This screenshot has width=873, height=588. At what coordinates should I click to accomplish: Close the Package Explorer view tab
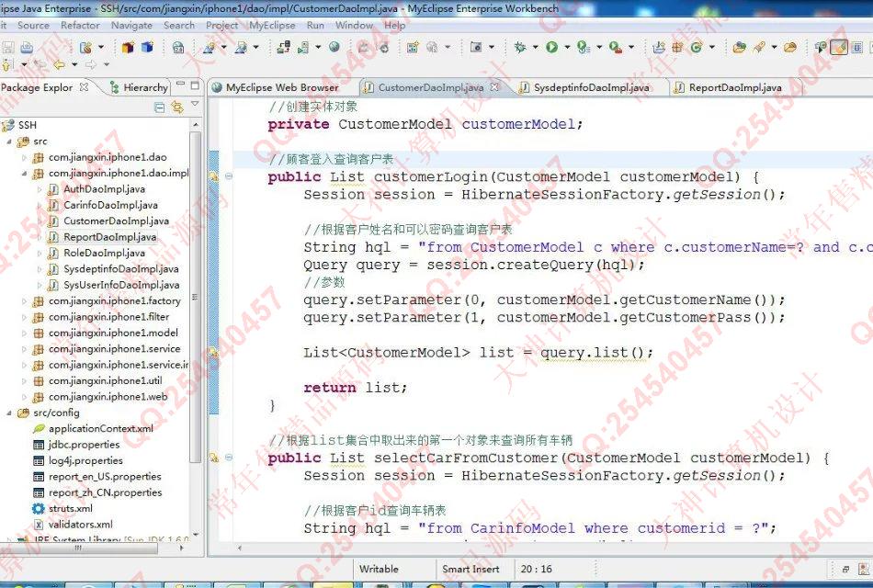click(84, 87)
